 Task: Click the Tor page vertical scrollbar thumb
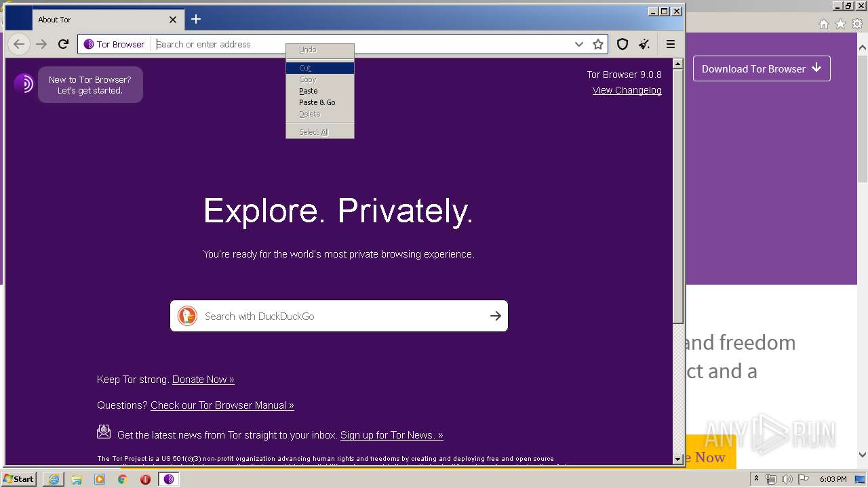677,196
